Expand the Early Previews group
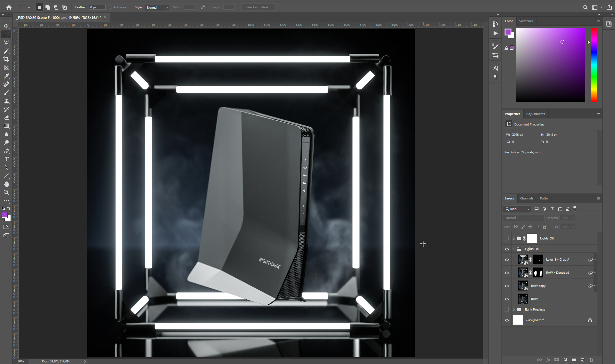The width and height of the screenshot is (615, 364). (x=514, y=310)
